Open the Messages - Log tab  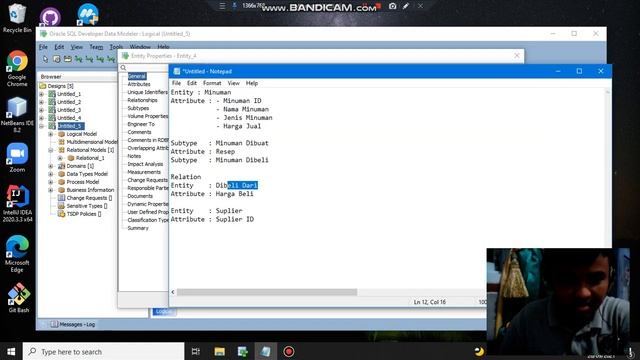pos(73,324)
